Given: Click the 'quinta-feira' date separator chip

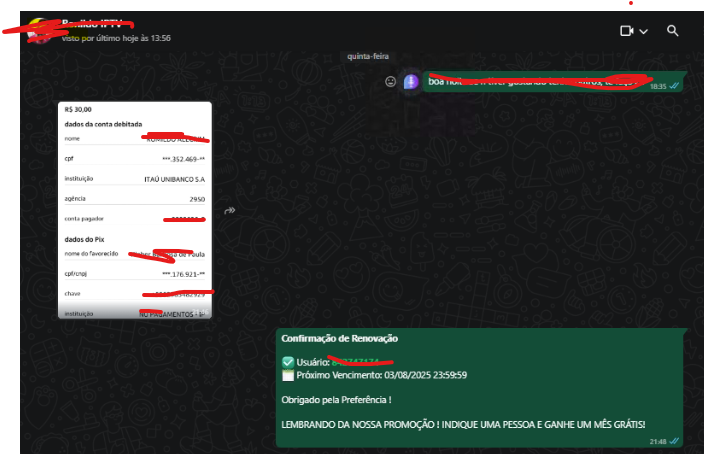Looking at the screenshot, I should pos(366,57).
